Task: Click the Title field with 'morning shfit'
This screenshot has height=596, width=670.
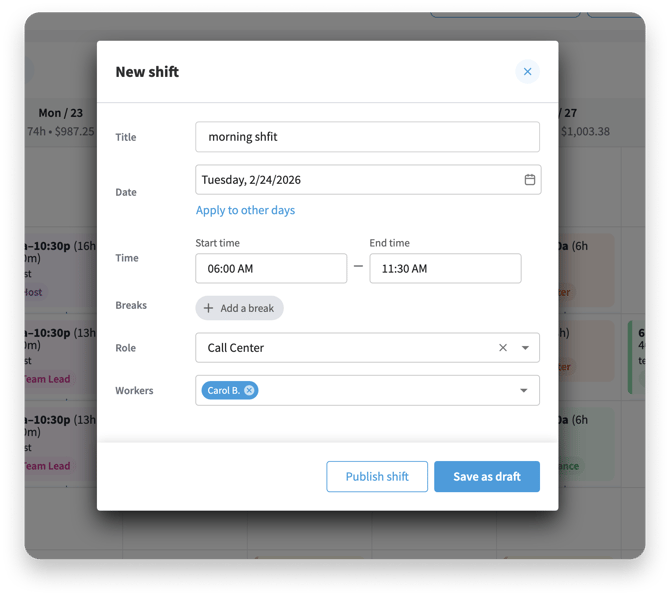Action: pyautogui.click(x=367, y=137)
